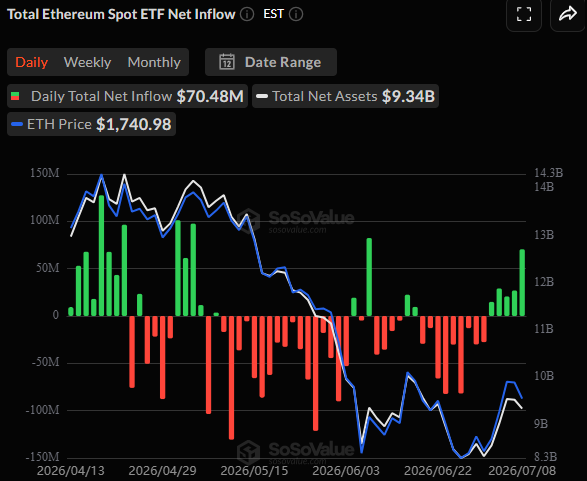Image resolution: width=587 pixels, height=481 pixels.
Task: Click the 2026/04/13 x-axis date label
Action: pyautogui.click(x=71, y=471)
